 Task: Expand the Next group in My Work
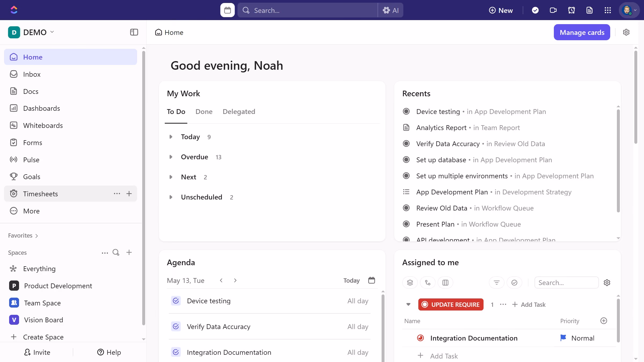click(x=171, y=177)
